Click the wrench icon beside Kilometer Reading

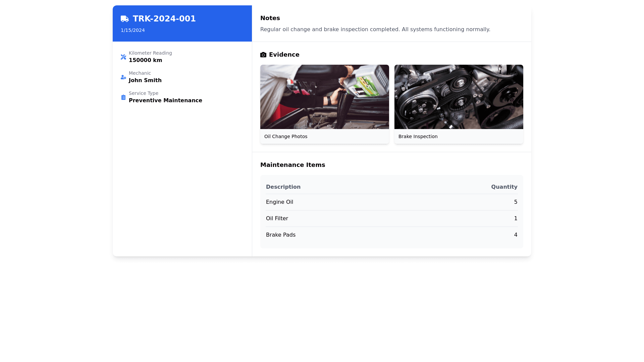(123, 57)
